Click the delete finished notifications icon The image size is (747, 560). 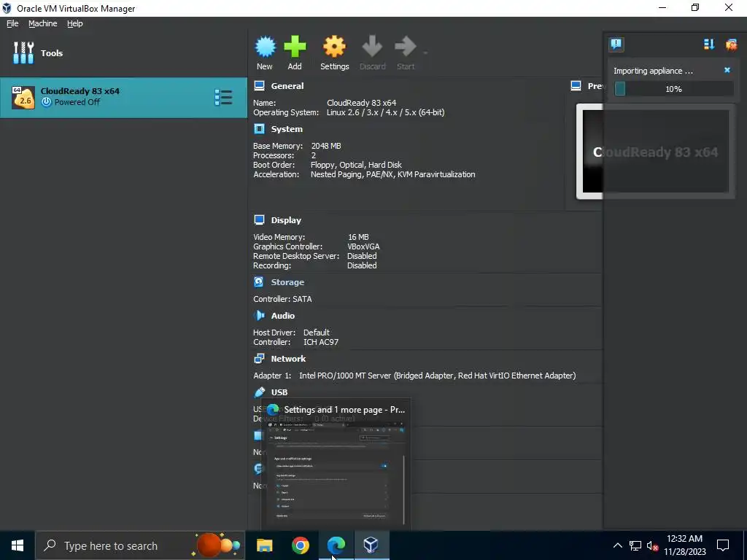pos(731,44)
